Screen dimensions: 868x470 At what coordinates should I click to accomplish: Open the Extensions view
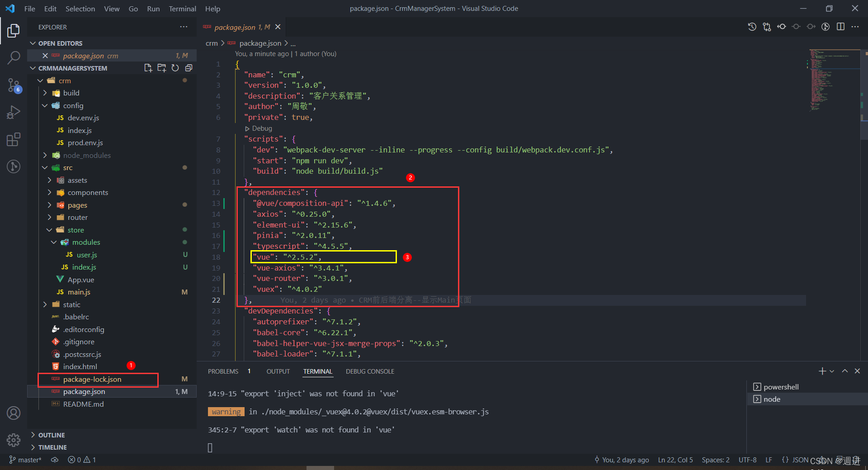click(14, 139)
